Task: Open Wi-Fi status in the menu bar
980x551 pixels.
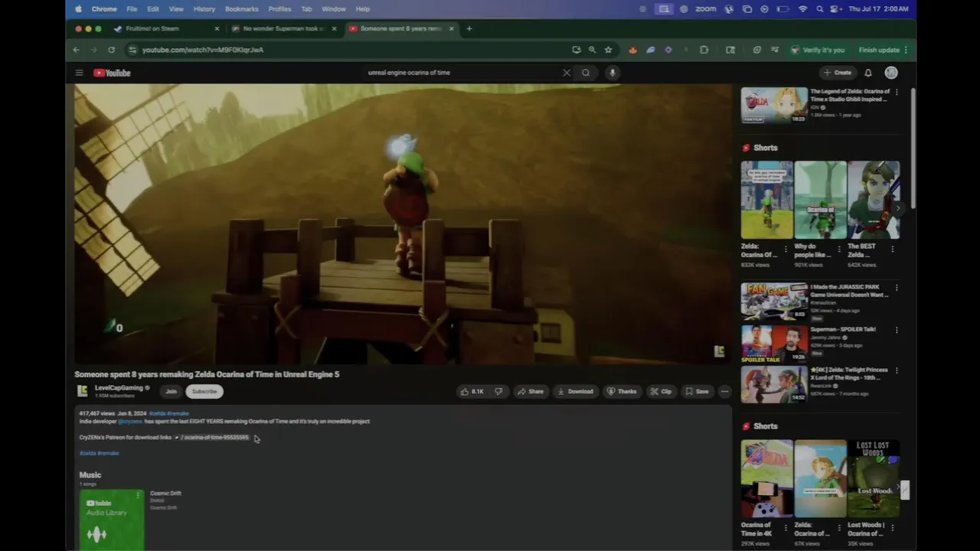Action: (802, 9)
